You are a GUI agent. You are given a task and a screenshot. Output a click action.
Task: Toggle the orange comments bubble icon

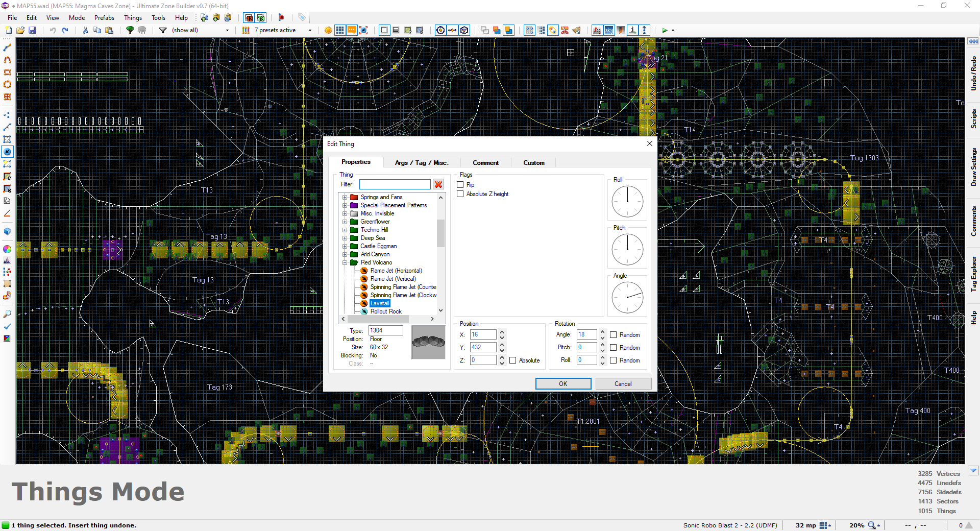pos(352,30)
